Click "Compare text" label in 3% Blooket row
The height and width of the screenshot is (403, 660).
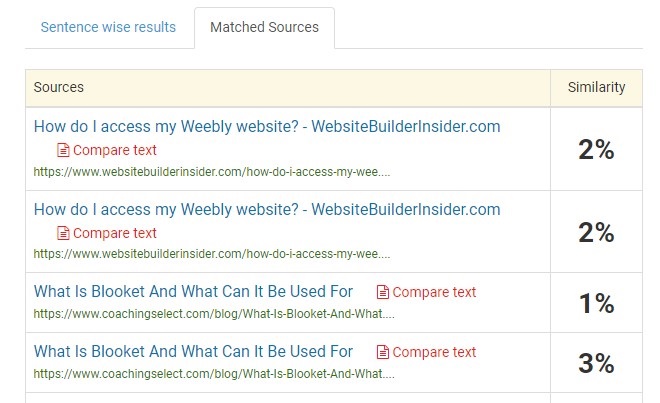click(x=434, y=352)
